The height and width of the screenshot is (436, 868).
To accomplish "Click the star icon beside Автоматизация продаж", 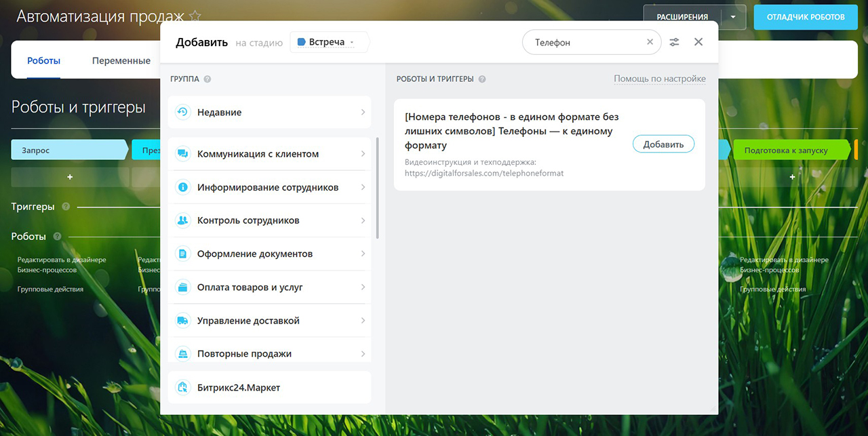I will pyautogui.click(x=195, y=16).
